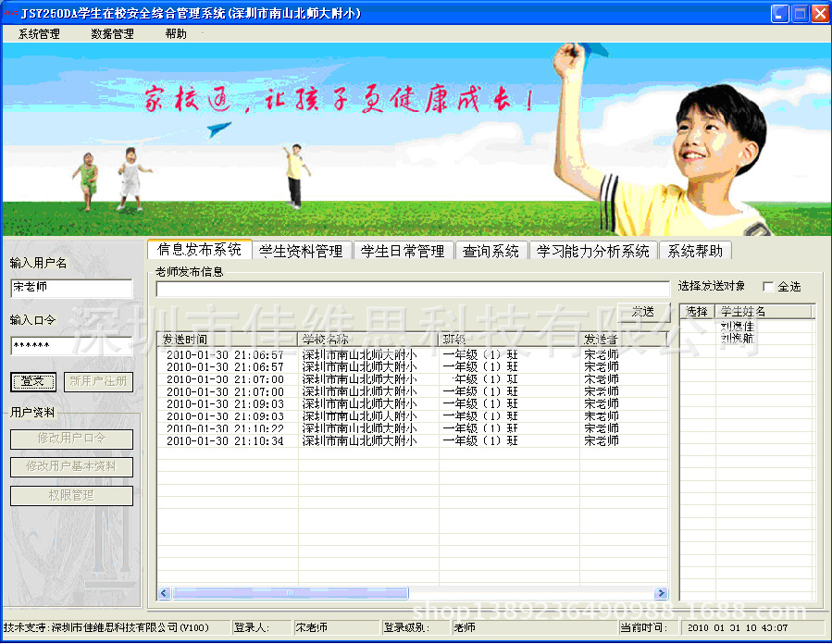Go to the 系统帮助 tab
This screenshot has height=644, width=832.
click(695, 251)
